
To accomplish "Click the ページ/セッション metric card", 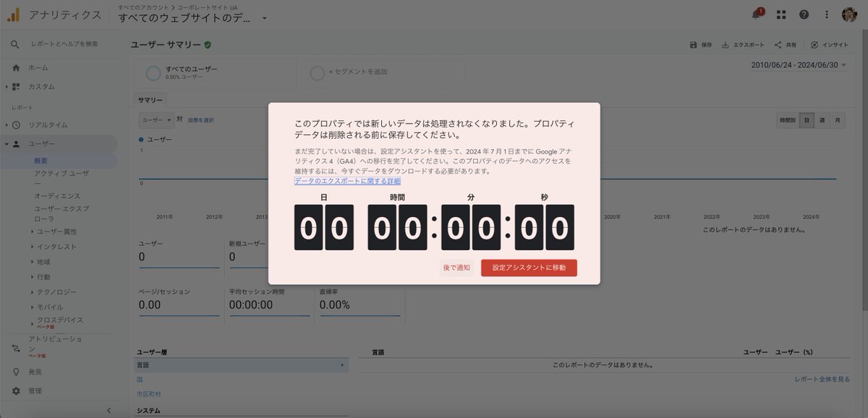I will [x=179, y=301].
